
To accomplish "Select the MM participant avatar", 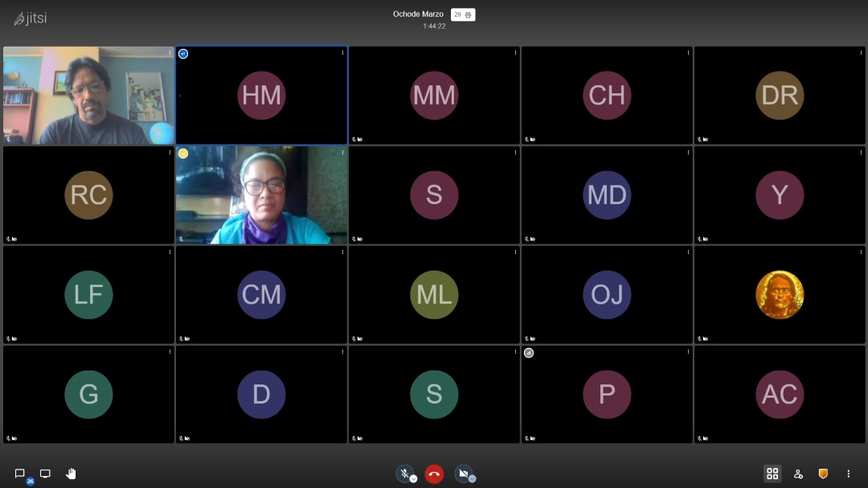I will tap(434, 96).
